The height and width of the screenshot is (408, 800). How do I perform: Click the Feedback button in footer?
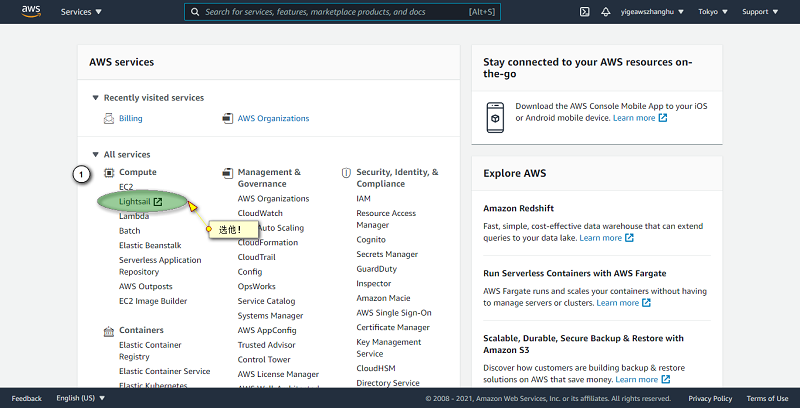27,398
